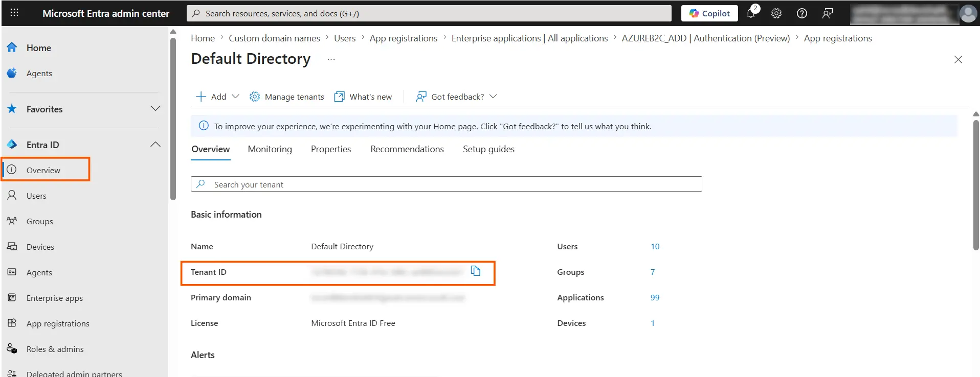Open Delegated admin partners in sidebar
The width and height of the screenshot is (980, 377).
coord(74,373)
